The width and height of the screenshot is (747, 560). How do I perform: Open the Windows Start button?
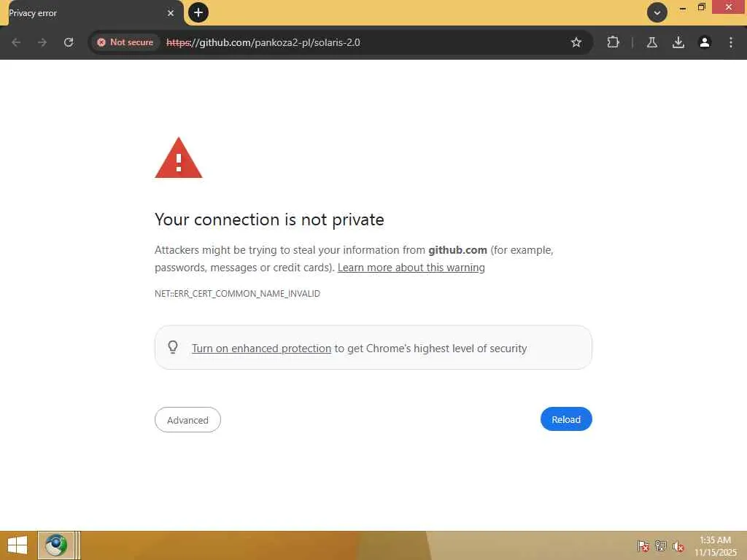18,545
